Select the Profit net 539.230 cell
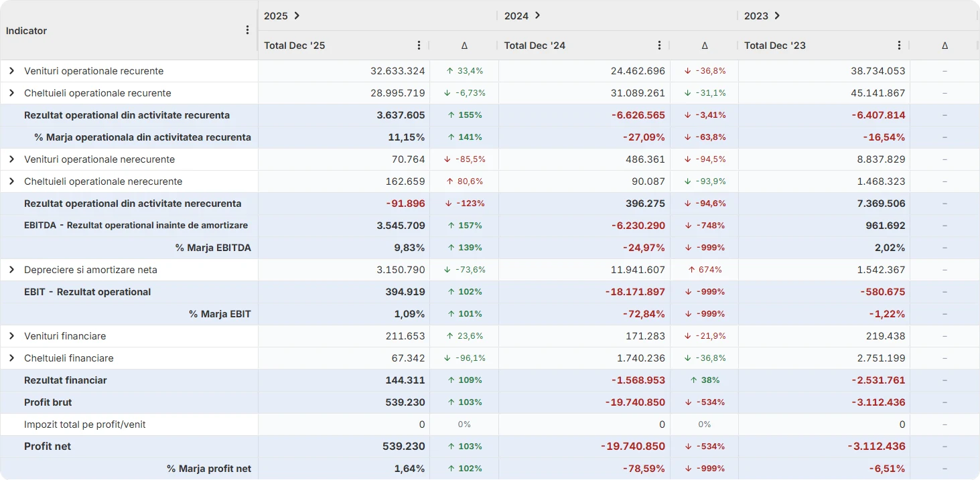 (x=344, y=447)
